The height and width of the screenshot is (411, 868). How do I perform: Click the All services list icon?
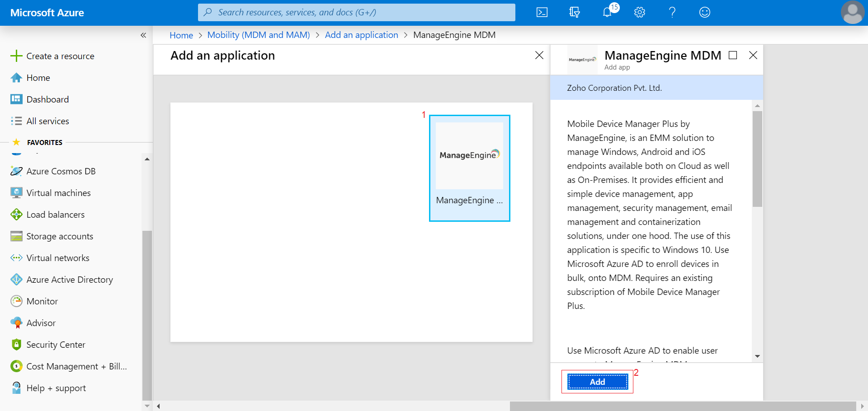pyautogui.click(x=16, y=121)
